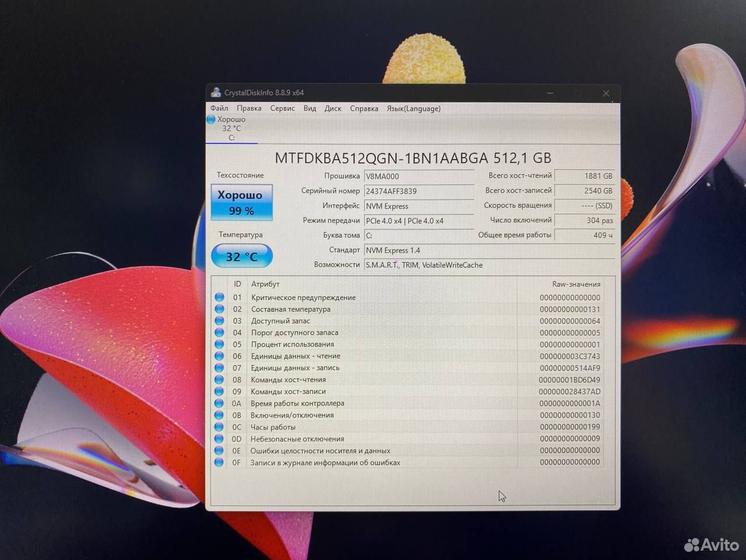Open the Вид menu
The width and height of the screenshot is (746, 560).
point(310,108)
